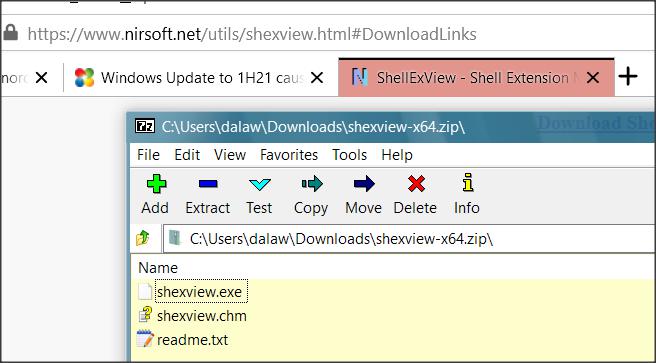The height and width of the screenshot is (363, 656).
Task: Click the Add toolbar button in 7-Zip
Action: coord(156,194)
